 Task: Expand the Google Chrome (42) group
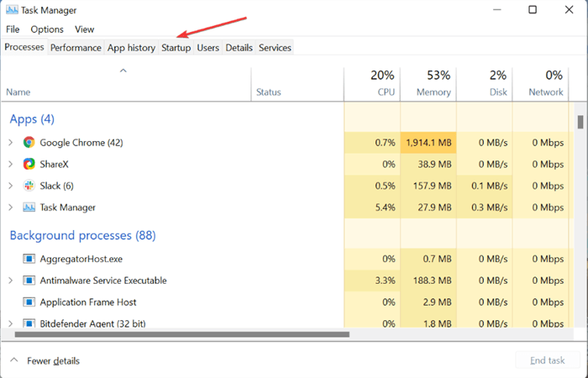click(x=10, y=143)
